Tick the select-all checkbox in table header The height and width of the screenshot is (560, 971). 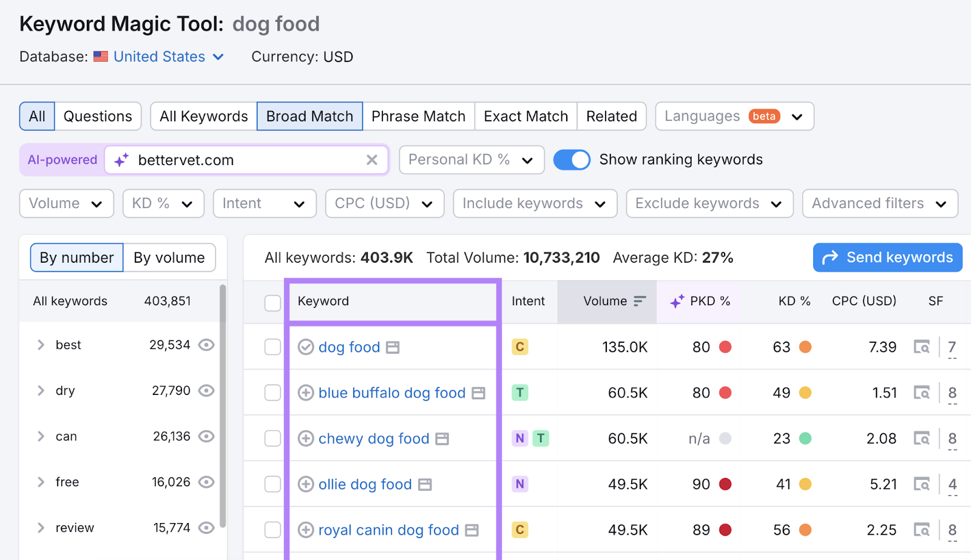coord(272,302)
